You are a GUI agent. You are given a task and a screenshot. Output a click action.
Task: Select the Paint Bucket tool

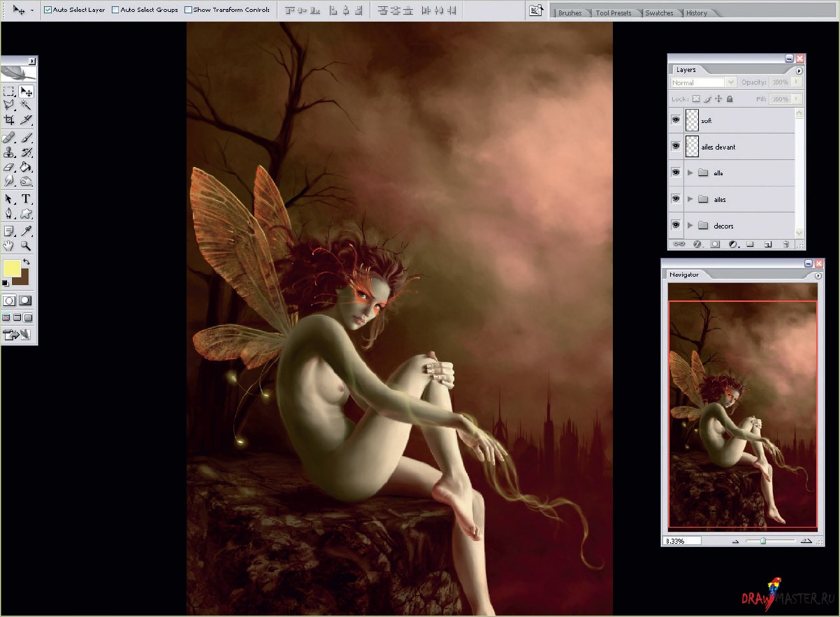27,167
